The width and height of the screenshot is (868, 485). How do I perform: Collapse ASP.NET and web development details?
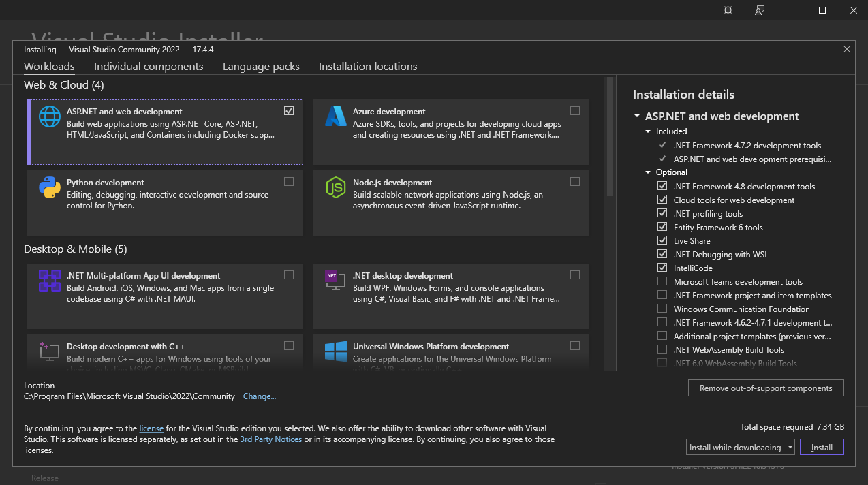pos(637,116)
